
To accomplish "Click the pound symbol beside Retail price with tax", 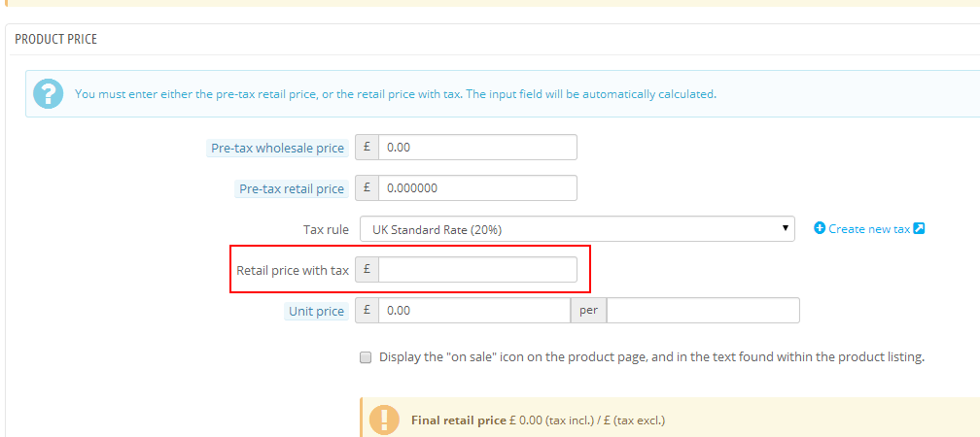I will [367, 270].
